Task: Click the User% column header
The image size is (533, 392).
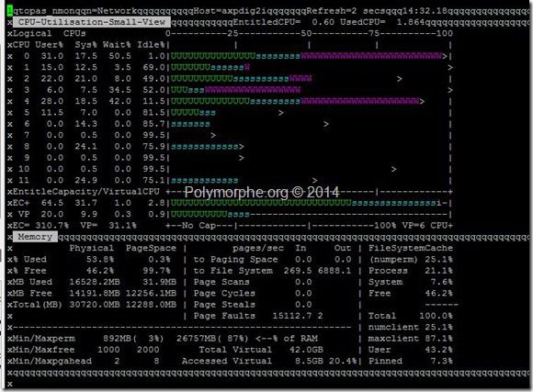Action: coord(50,45)
